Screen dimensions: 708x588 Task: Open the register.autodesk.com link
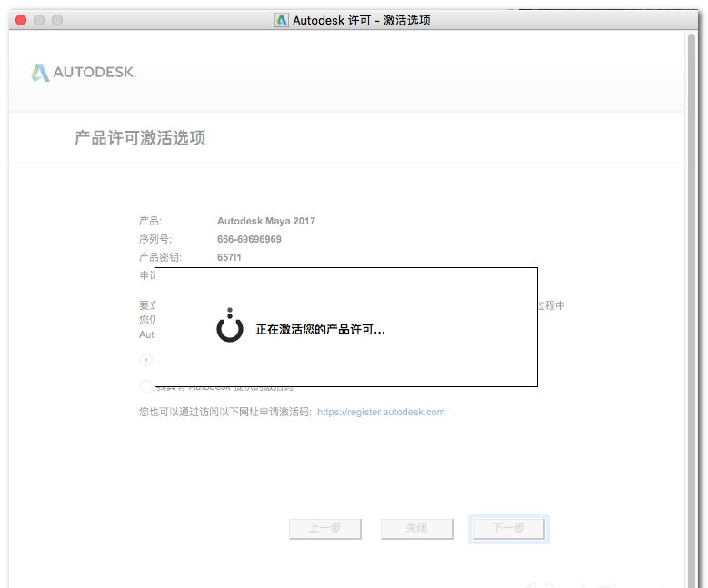(x=381, y=412)
